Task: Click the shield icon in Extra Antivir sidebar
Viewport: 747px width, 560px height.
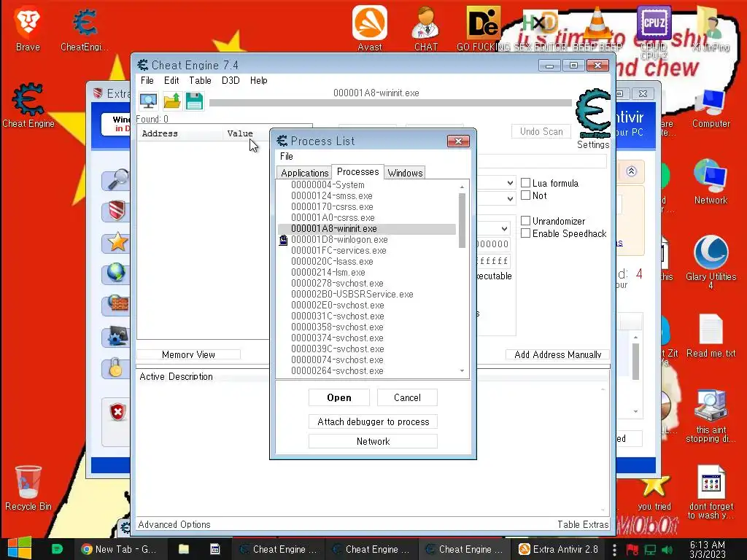Action: coord(115,211)
